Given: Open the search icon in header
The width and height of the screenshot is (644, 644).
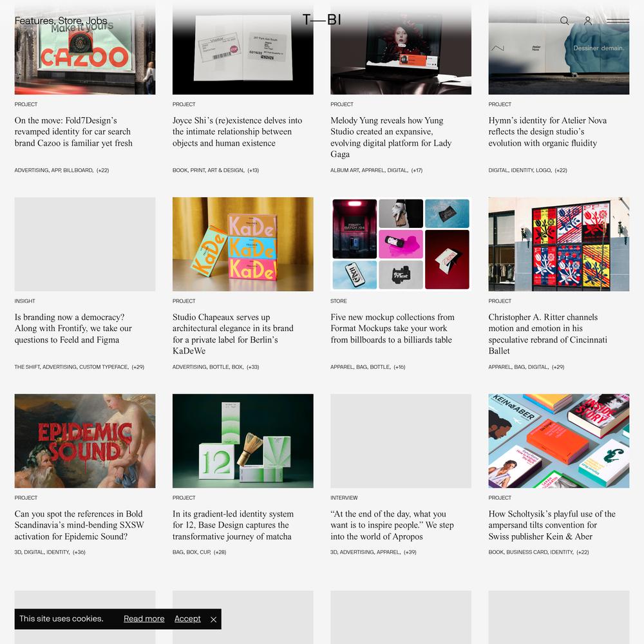Looking at the screenshot, I should (564, 21).
